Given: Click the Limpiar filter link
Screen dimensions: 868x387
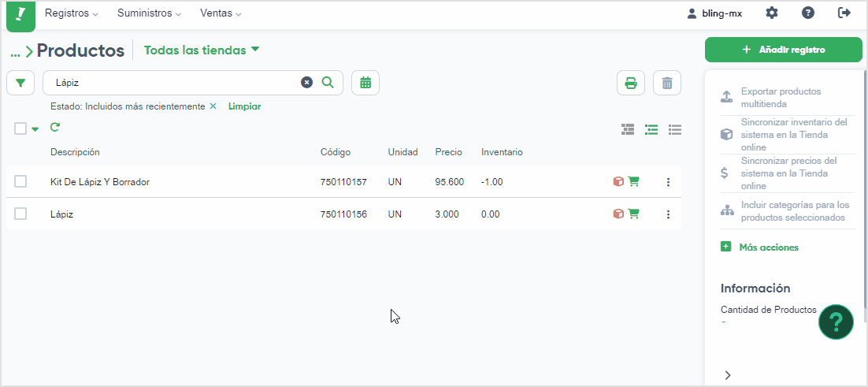Looking at the screenshot, I should point(244,106).
